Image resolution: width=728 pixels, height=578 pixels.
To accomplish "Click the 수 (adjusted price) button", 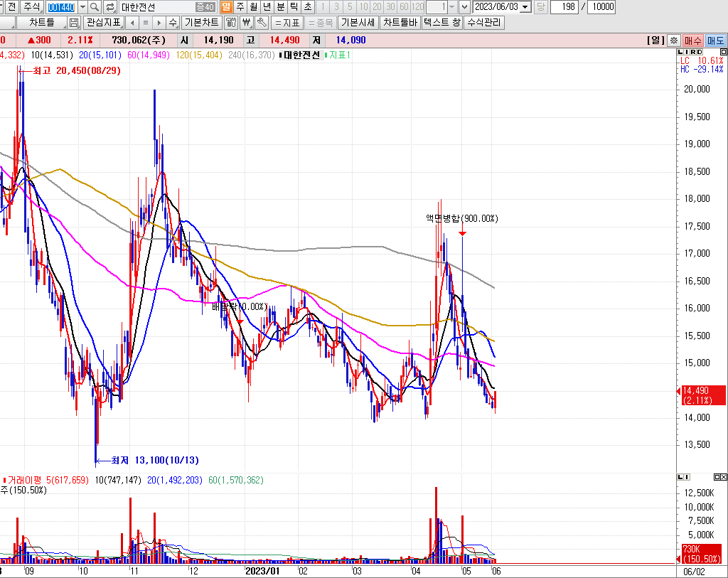I will click(x=173, y=22).
